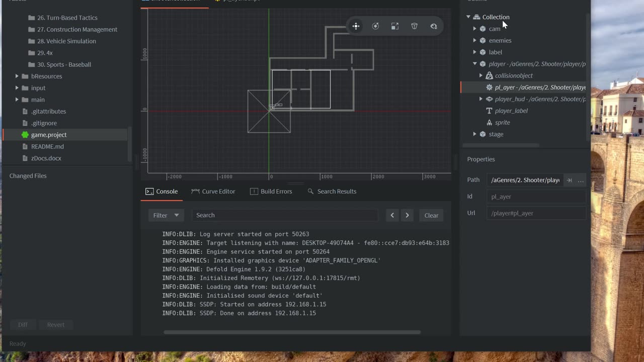
Task: Click the Collection icon in Outline
Action: tap(476, 17)
